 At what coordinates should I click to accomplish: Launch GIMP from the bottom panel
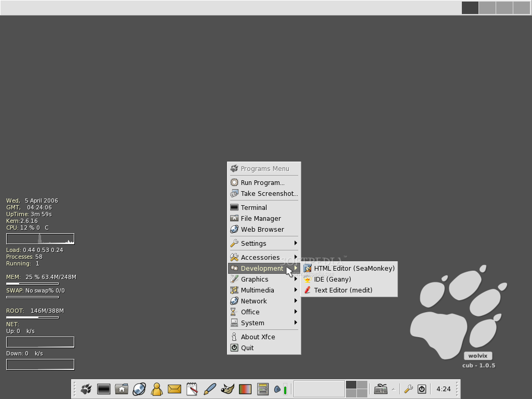point(228,389)
